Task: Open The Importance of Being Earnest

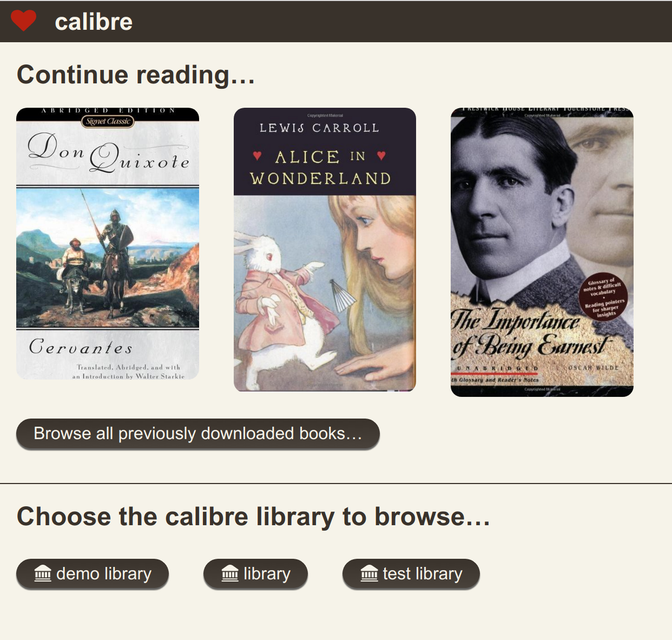Action: (x=542, y=252)
